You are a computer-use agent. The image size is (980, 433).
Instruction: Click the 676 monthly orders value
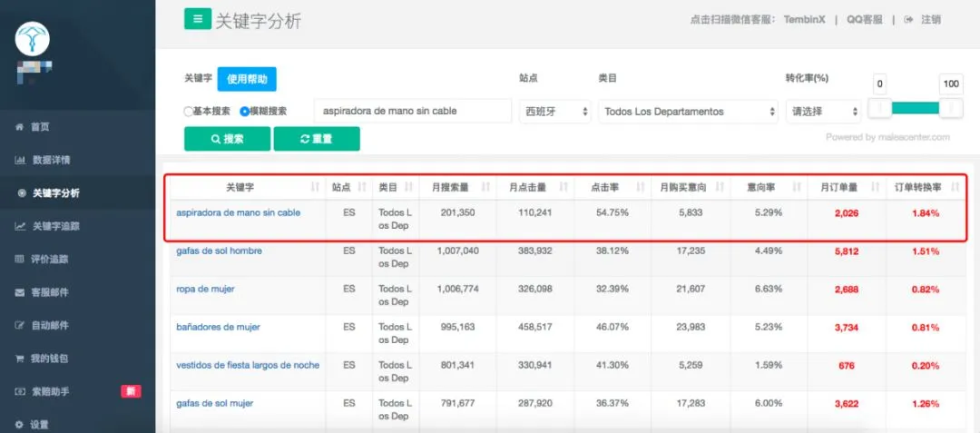[x=847, y=366]
